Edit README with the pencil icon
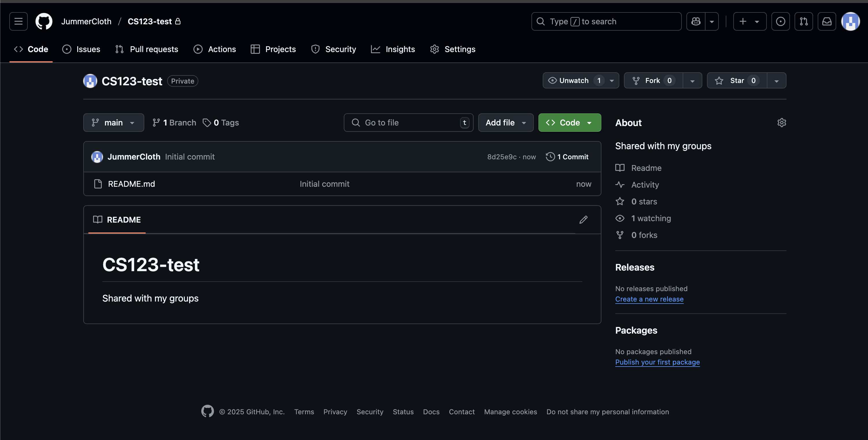The height and width of the screenshot is (440, 868). [x=583, y=220]
